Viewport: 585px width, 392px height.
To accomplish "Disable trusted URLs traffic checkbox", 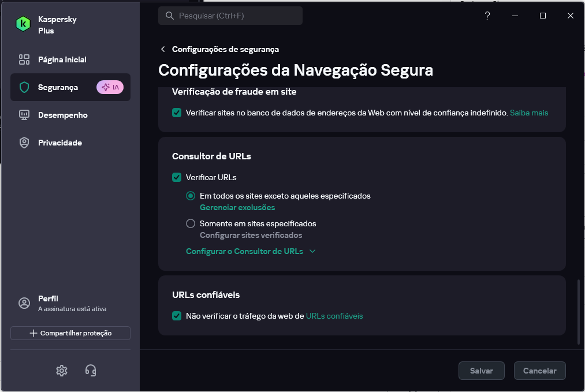I will pos(177,316).
